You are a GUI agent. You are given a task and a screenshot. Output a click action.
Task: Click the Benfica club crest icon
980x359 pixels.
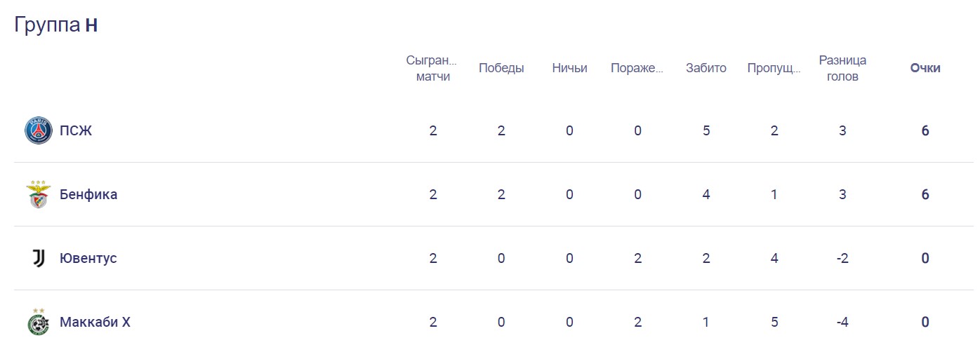click(39, 195)
